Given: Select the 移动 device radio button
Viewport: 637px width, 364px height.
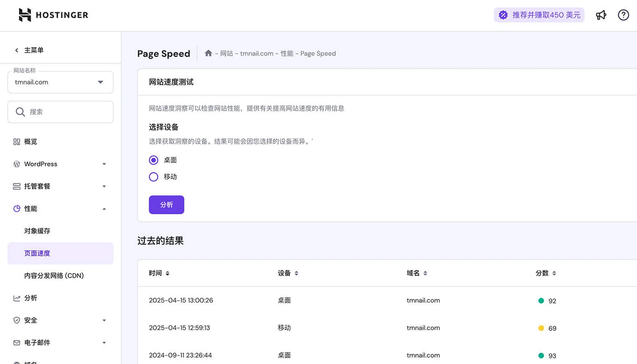Looking at the screenshot, I should point(153,177).
